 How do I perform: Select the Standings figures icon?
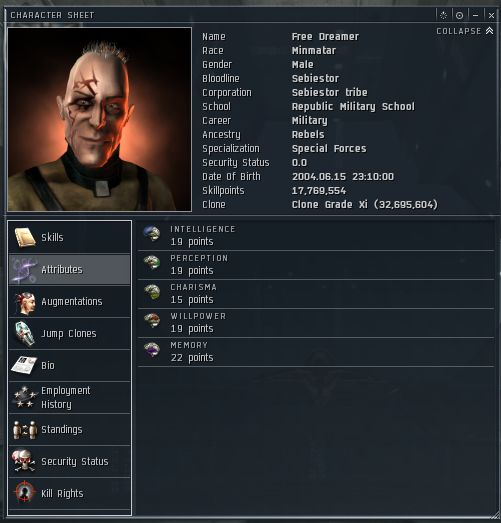[25, 430]
